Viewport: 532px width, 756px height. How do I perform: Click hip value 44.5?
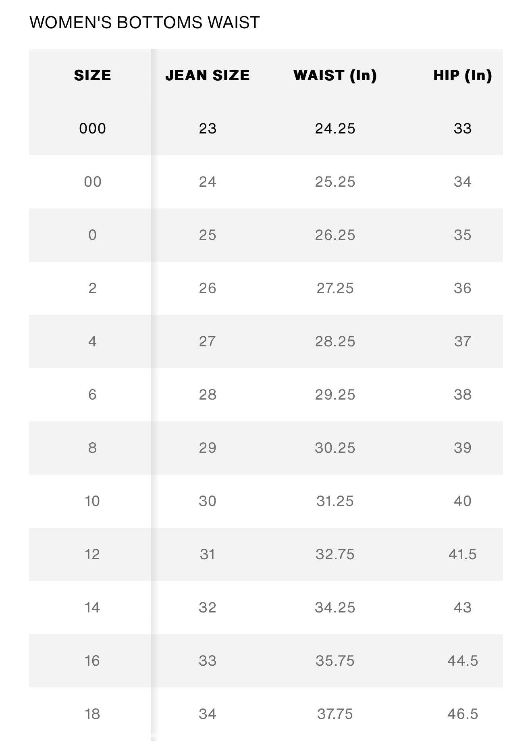click(x=463, y=661)
